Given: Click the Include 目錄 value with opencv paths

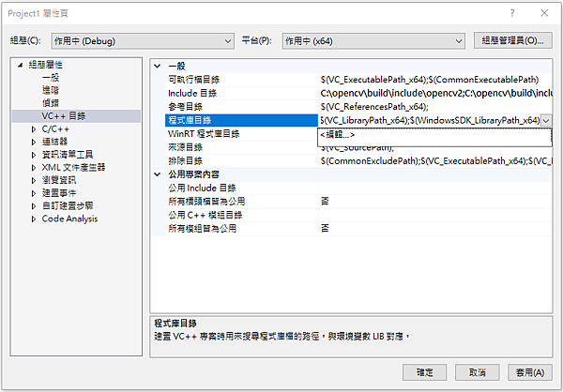Looking at the screenshot, I should click(435, 94).
